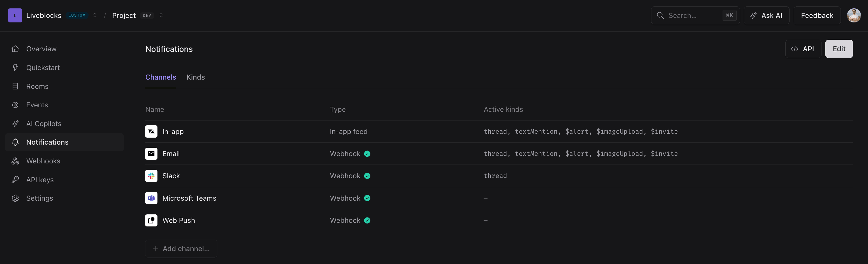Viewport: 868px width, 264px height.
Task: Select the Microsoft Teams channel icon
Action: 151,198
